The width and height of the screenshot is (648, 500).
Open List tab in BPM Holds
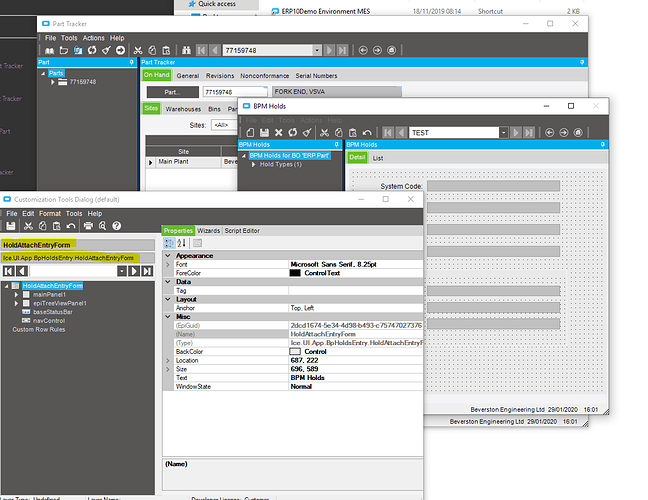click(378, 158)
